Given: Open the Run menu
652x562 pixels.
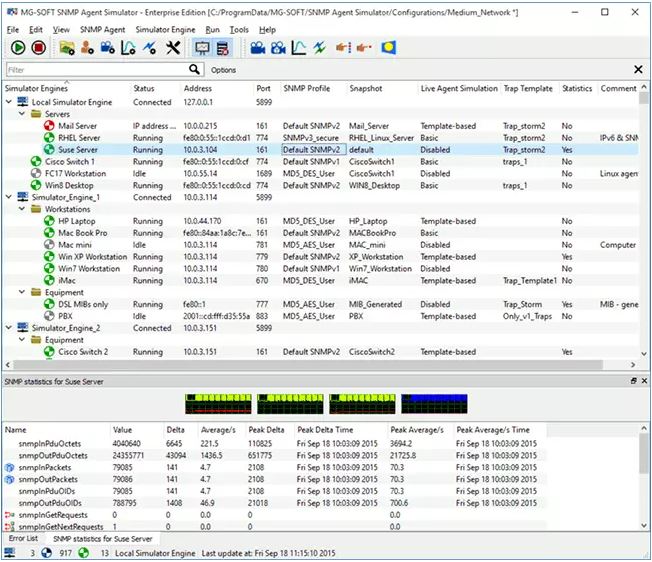Looking at the screenshot, I should pos(212,30).
